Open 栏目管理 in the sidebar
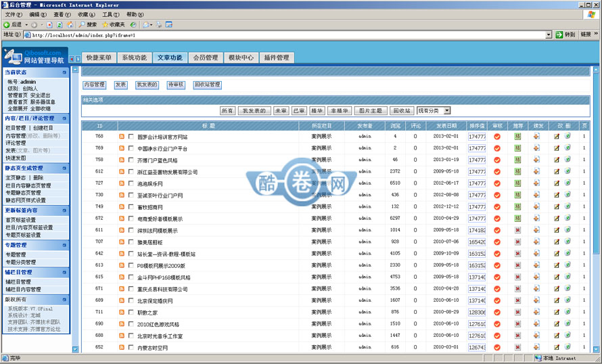 pyautogui.click(x=16, y=128)
